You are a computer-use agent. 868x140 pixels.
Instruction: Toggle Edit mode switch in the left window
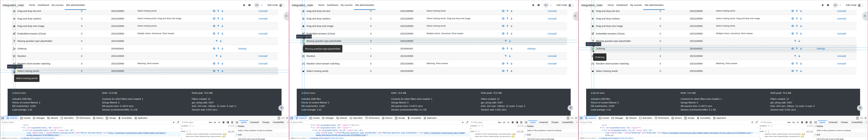tap(282, 5)
